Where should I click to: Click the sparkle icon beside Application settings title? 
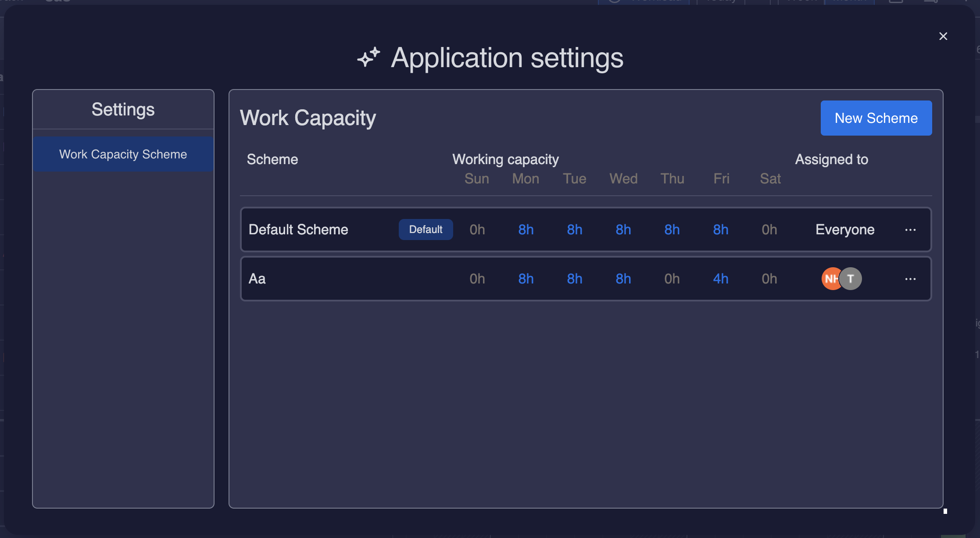368,57
